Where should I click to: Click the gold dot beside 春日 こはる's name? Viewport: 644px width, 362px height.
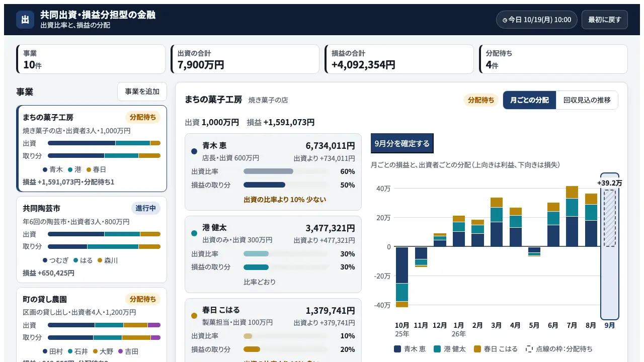pos(194,316)
